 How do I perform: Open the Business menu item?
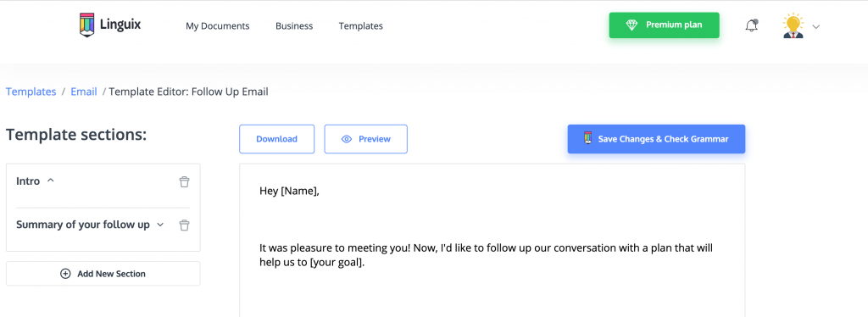pos(294,26)
